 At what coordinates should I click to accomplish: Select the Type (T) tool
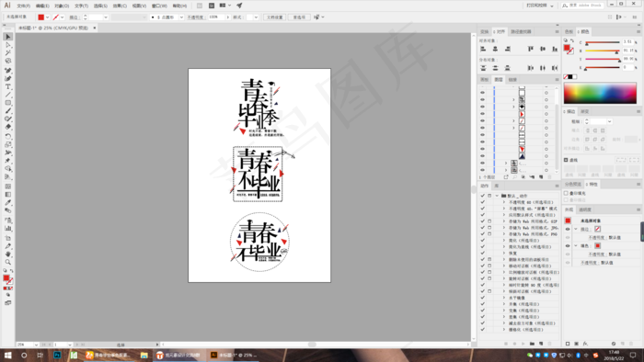coord(7,87)
